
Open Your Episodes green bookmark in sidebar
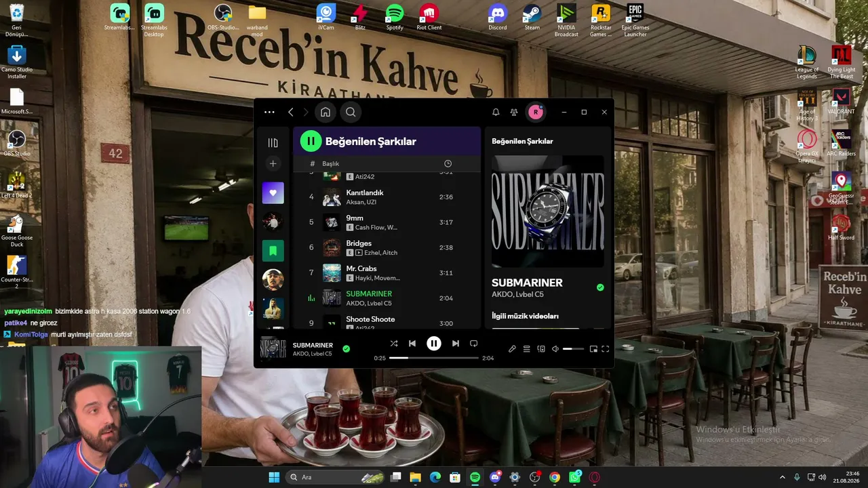(x=273, y=251)
